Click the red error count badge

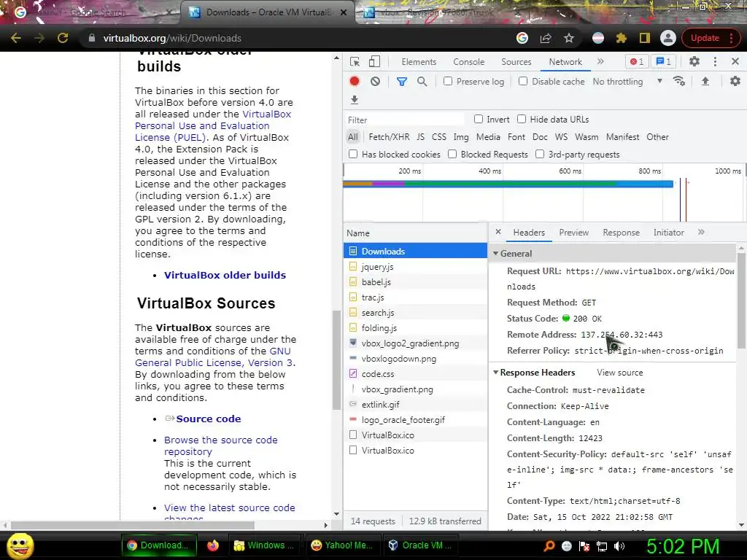point(636,61)
